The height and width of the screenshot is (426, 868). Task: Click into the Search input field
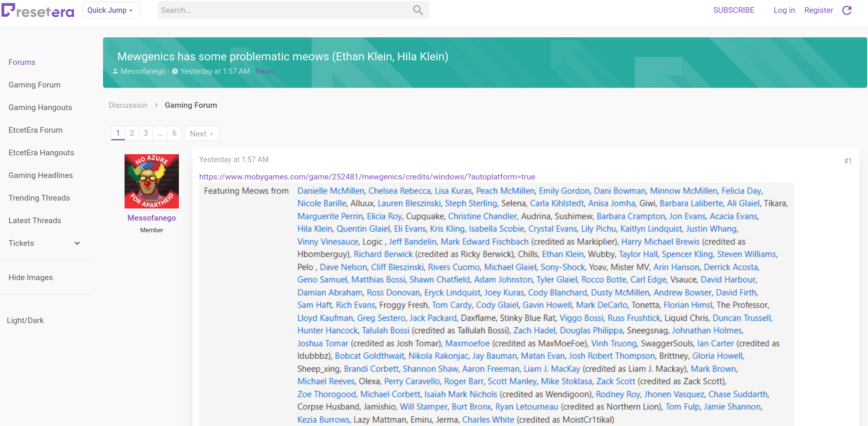(x=283, y=10)
